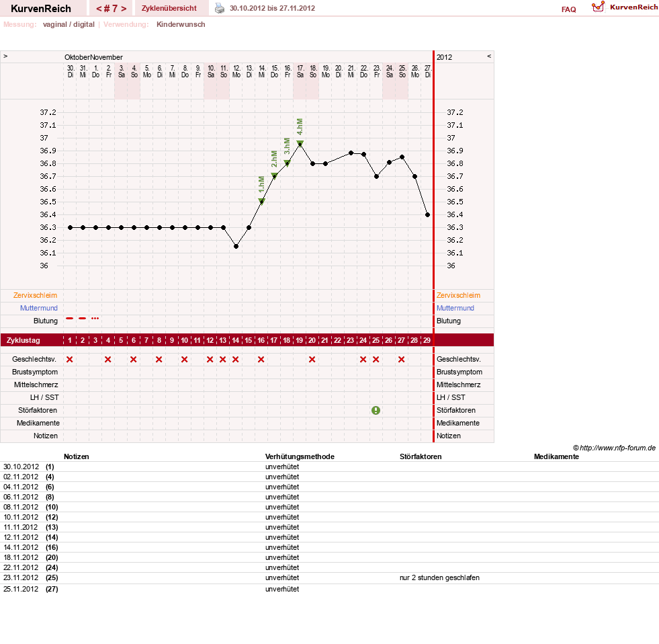Click the printer icon

tap(220, 8)
